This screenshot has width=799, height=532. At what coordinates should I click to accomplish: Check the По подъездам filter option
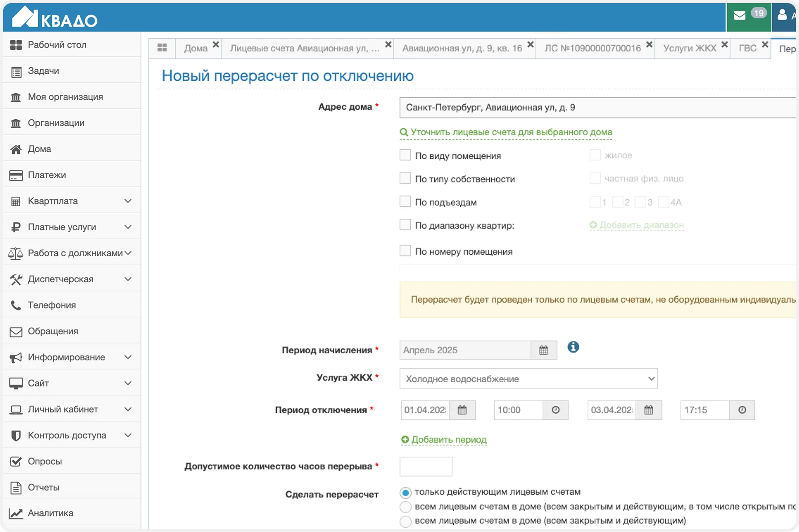[405, 202]
